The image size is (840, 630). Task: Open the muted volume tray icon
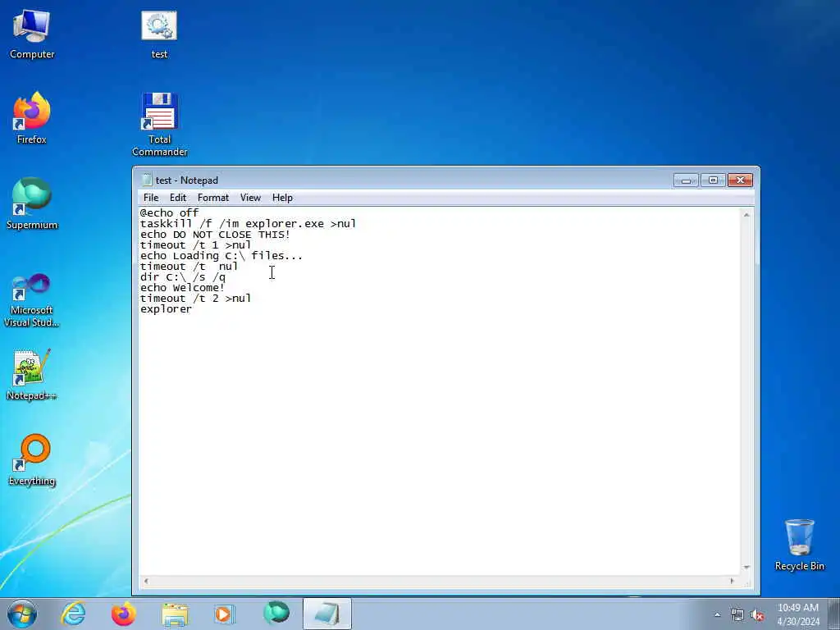pos(757,614)
